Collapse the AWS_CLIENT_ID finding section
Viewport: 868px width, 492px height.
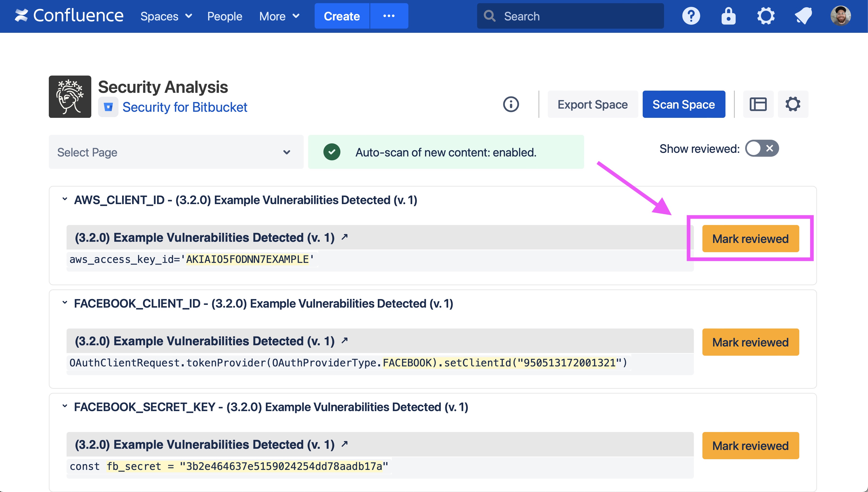(65, 199)
